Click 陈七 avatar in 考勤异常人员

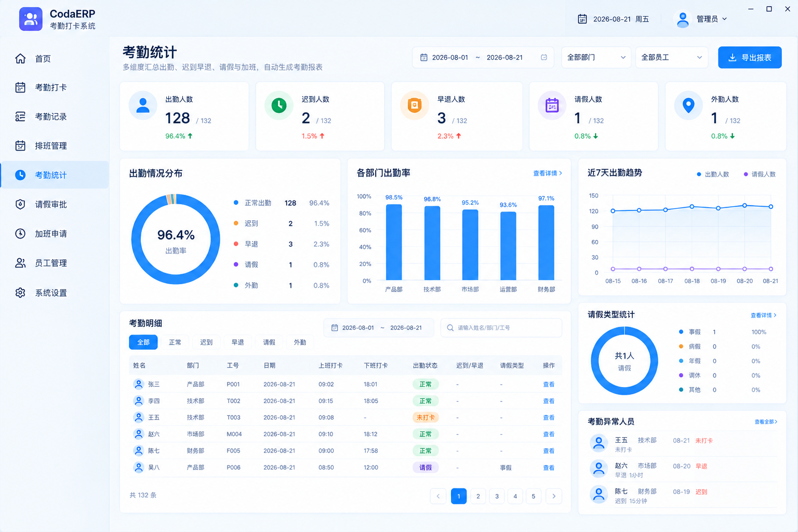599,494
